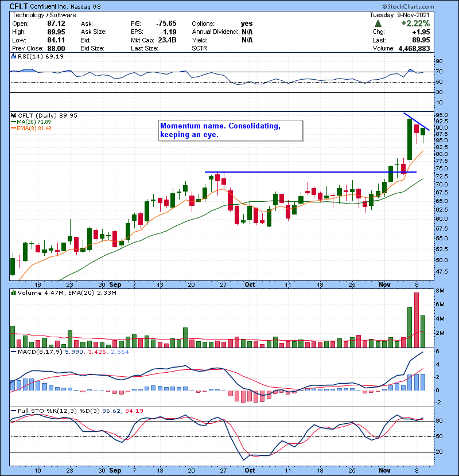Click the -2 label on the MACD axis
The image size is (459, 476).
click(x=438, y=403)
